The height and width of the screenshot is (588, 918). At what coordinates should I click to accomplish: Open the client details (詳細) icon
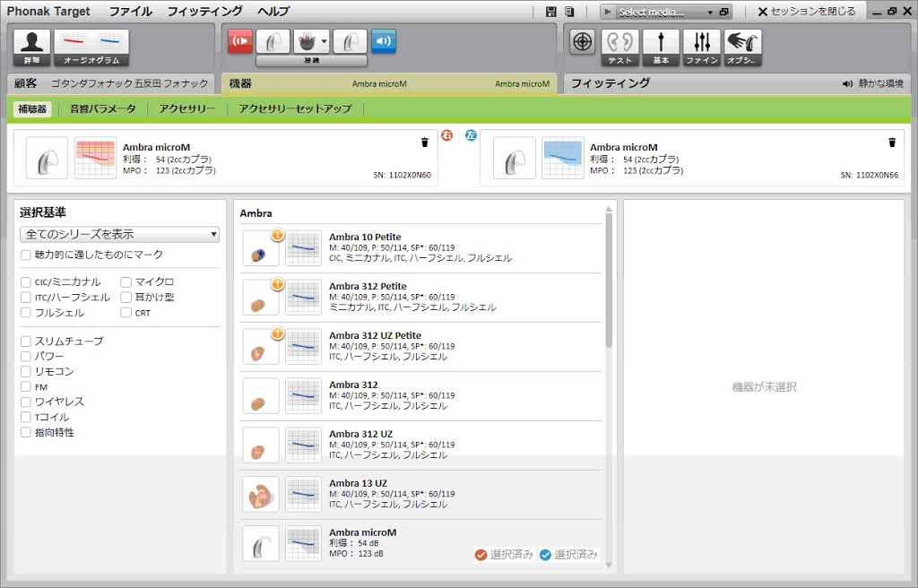click(x=31, y=48)
